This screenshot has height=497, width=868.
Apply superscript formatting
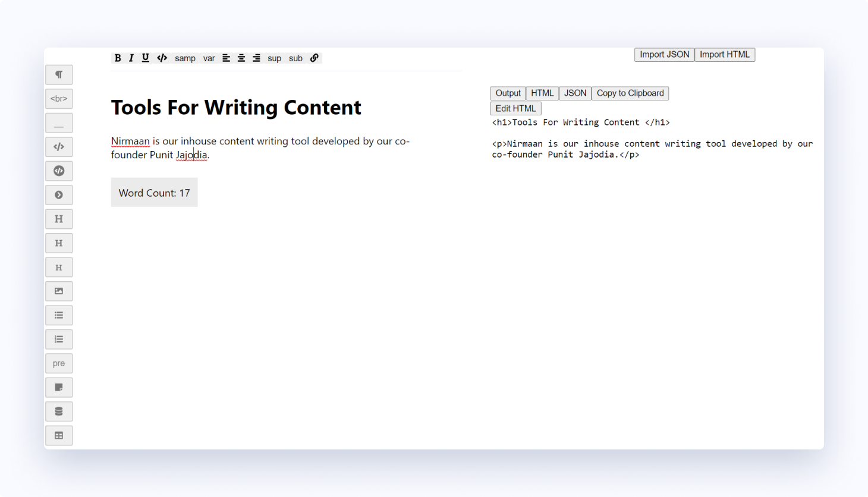pyautogui.click(x=274, y=58)
